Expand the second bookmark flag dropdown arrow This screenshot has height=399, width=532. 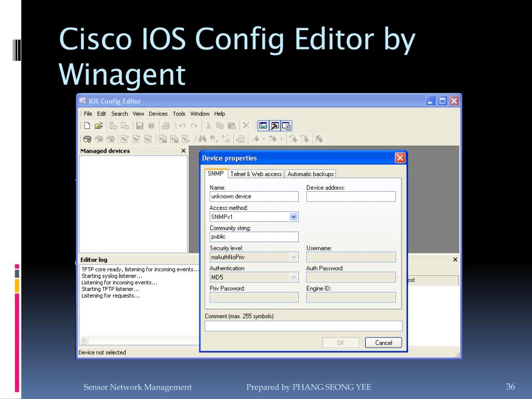click(x=282, y=139)
